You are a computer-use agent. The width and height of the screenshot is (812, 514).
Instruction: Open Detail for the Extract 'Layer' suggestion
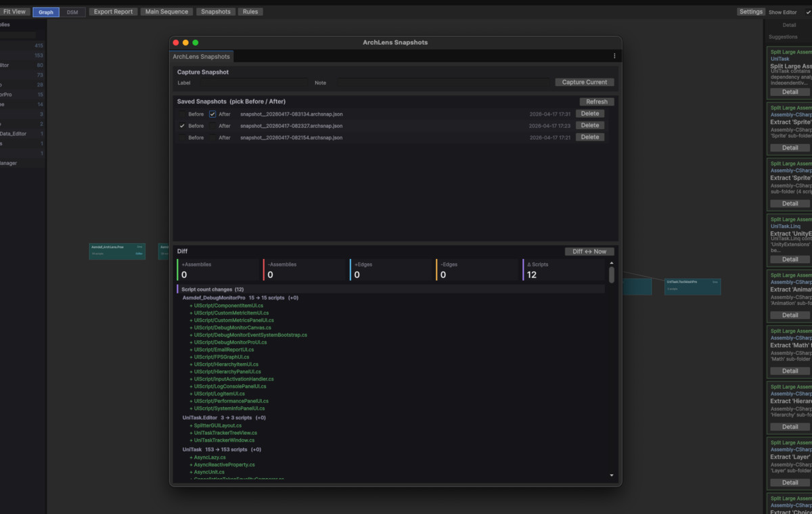tap(790, 482)
